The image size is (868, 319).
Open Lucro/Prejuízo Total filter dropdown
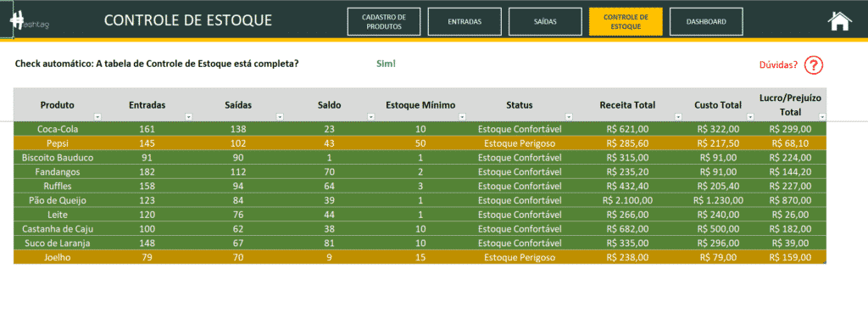point(822,117)
